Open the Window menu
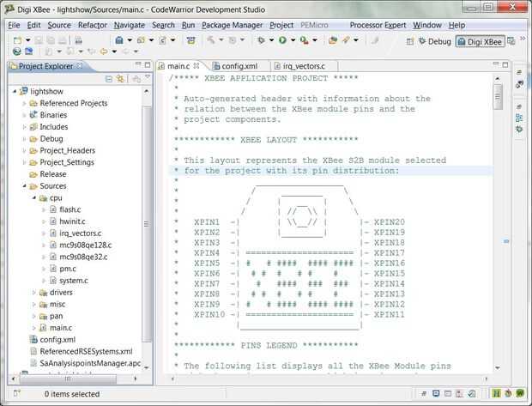 click(x=427, y=25)
